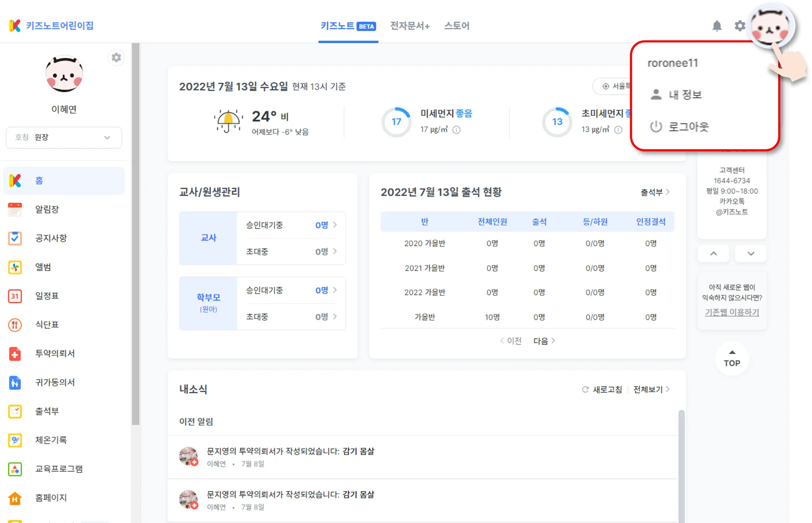Click 새로고침 refresh button
The height and width of the screenshot is (523, 812).
click(602, 389)
